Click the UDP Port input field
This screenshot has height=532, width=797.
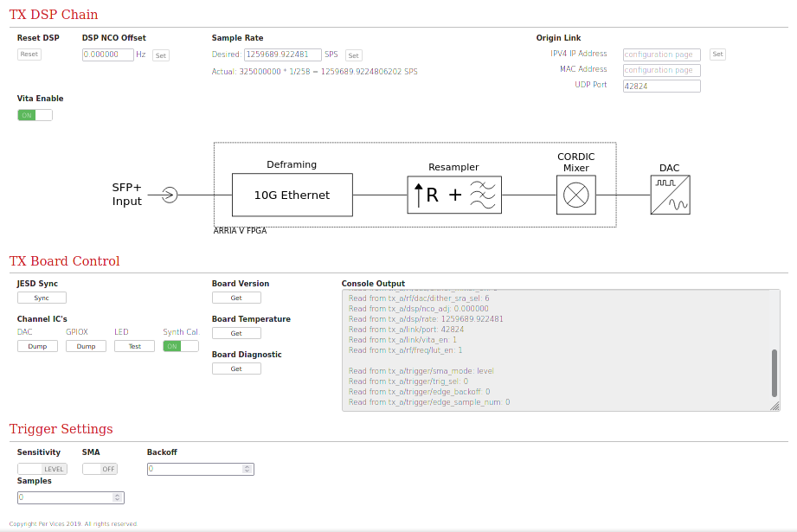click(x=661, y=86)
